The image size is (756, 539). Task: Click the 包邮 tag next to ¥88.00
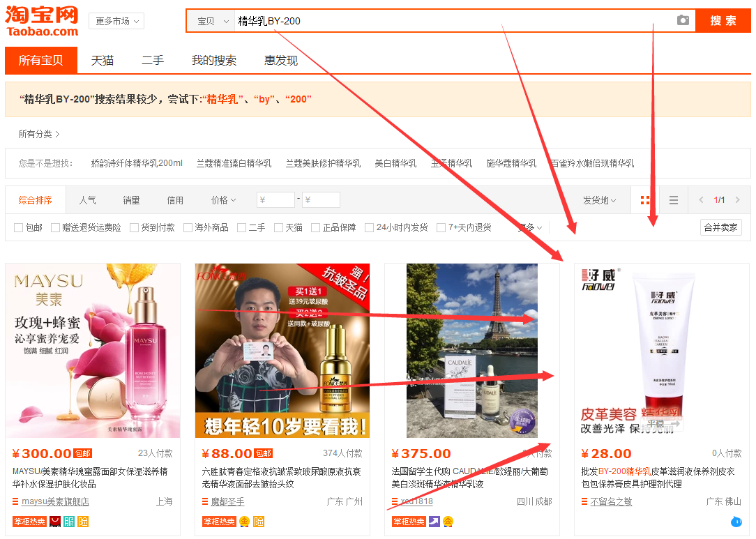point(263,453)
